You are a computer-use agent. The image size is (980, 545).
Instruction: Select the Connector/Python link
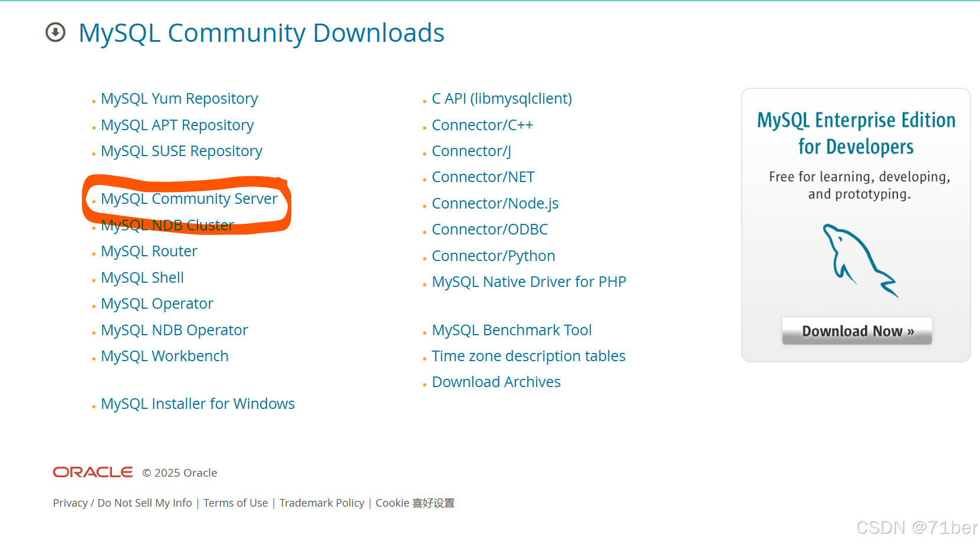(x=493, y=256)
